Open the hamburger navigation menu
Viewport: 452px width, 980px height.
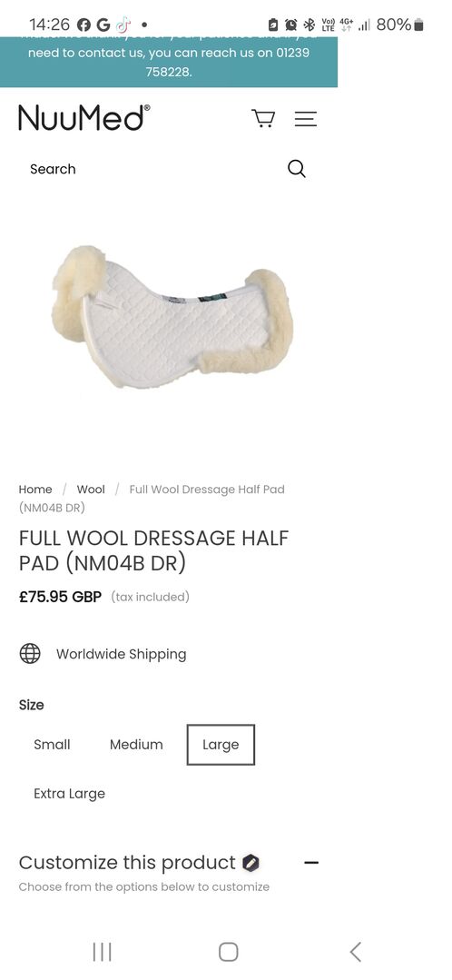[x=306, y=119]
